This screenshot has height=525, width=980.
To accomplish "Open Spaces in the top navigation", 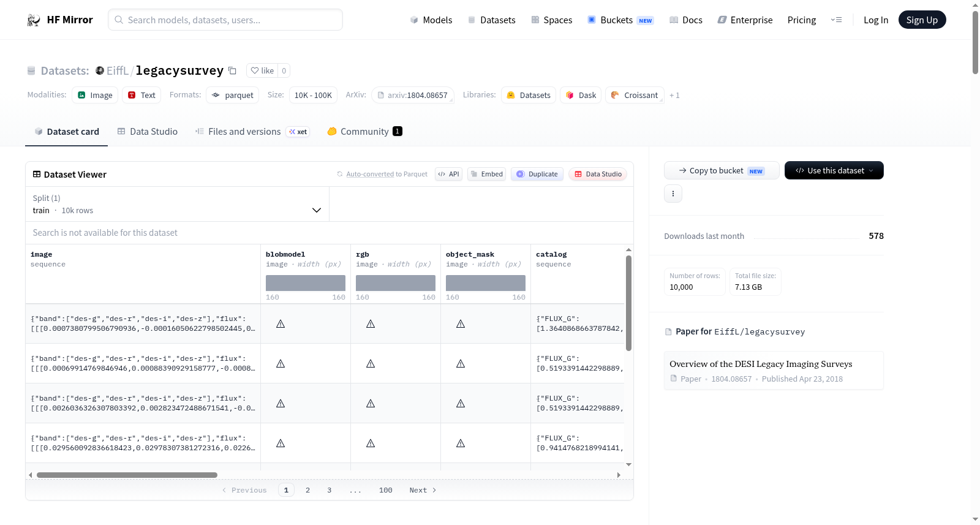I will coord(551,20).
